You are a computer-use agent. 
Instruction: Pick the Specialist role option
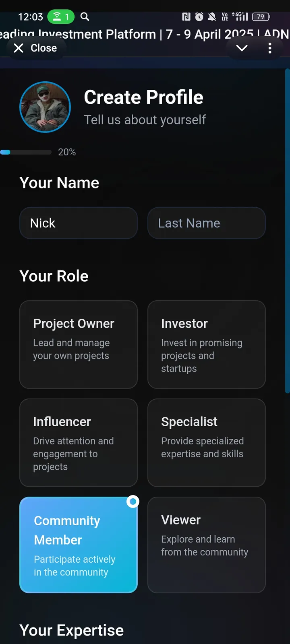207,443
